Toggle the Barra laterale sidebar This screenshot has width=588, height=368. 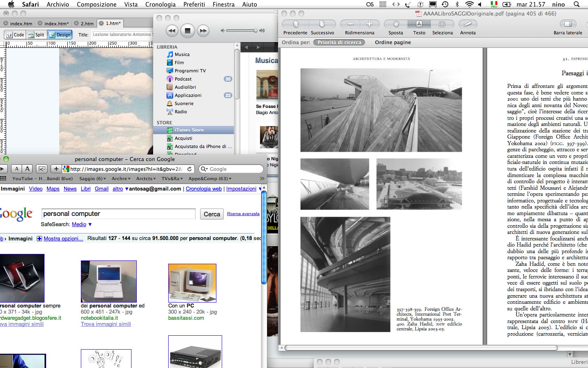568,24
